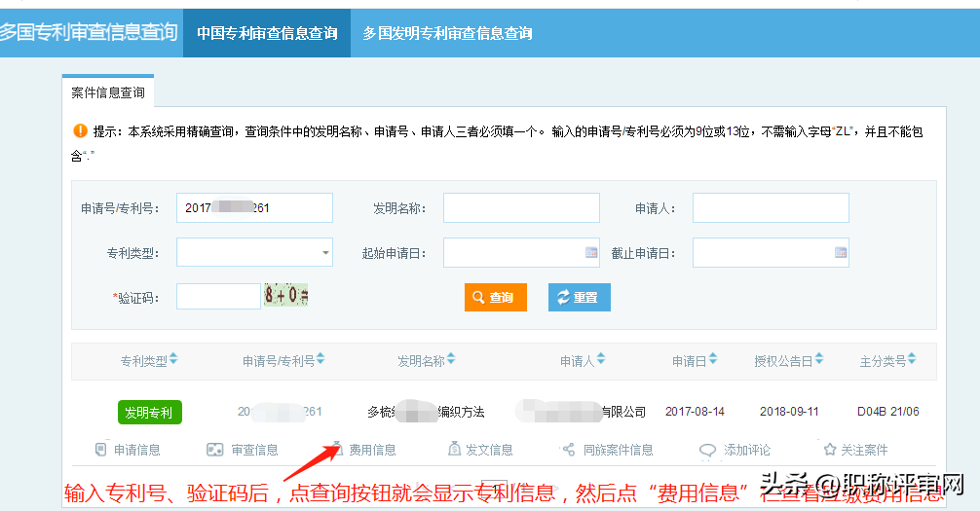Click the 关注案件 star icon
The width and height of the screenshot is (980, 511).
(830, 450)
